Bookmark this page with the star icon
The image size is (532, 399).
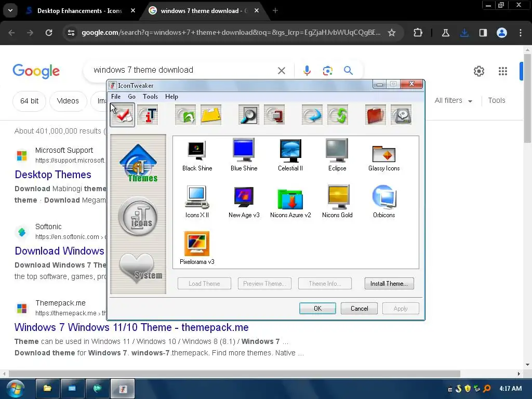pyautogui.click(x=392, y=33)
